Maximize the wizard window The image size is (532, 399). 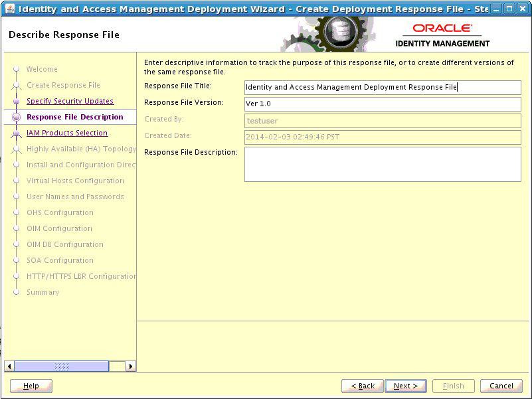click(509, 9)
